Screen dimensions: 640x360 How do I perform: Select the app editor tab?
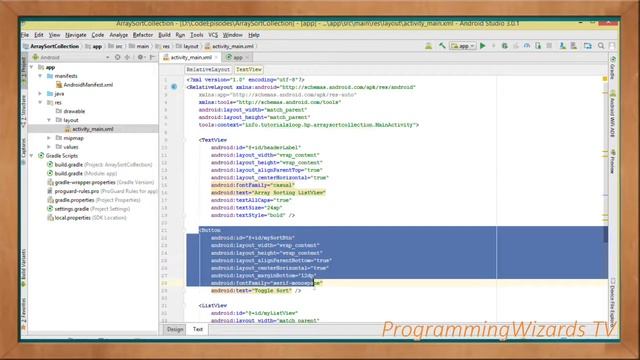pyautogui.click(x=237, y=58)
